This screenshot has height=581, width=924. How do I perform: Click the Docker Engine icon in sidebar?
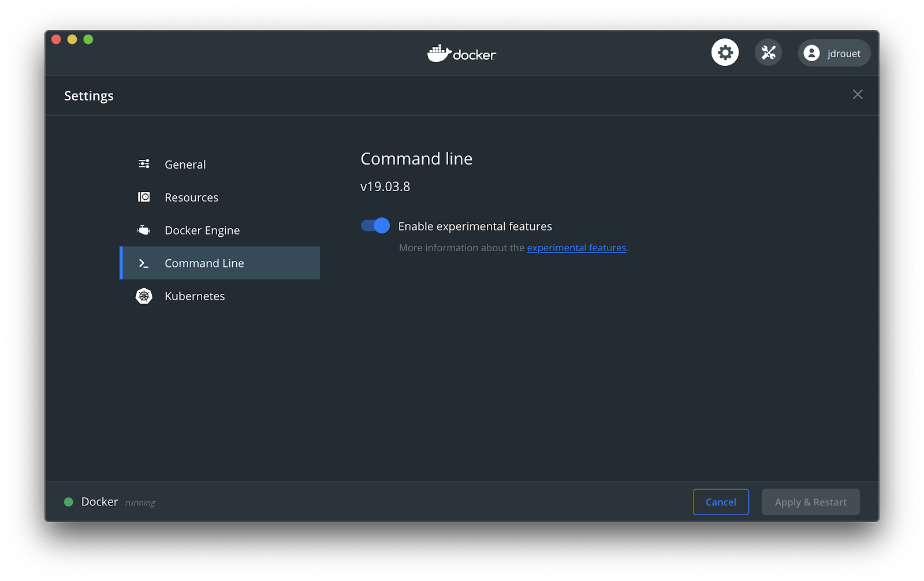tap(144, 229)
